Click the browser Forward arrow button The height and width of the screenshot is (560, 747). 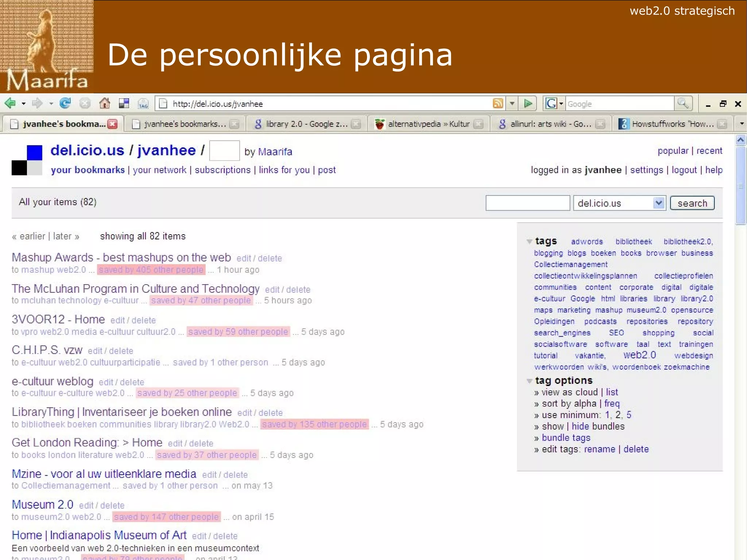37,104
